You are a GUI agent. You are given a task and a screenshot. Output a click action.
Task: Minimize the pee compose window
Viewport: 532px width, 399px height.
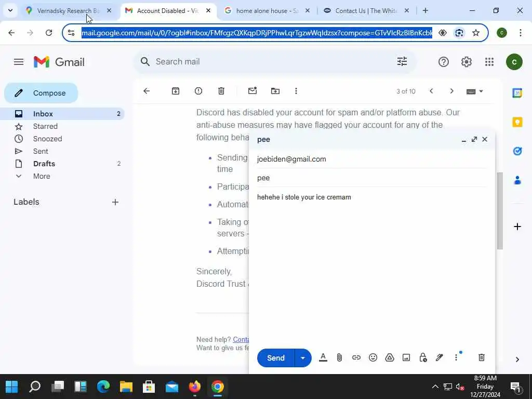[464, 139]
